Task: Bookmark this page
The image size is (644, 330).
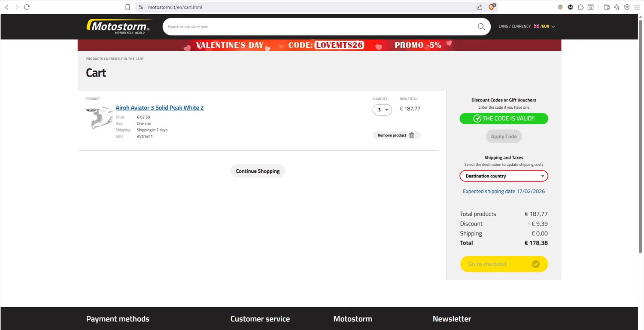Action: pos(128,7)
